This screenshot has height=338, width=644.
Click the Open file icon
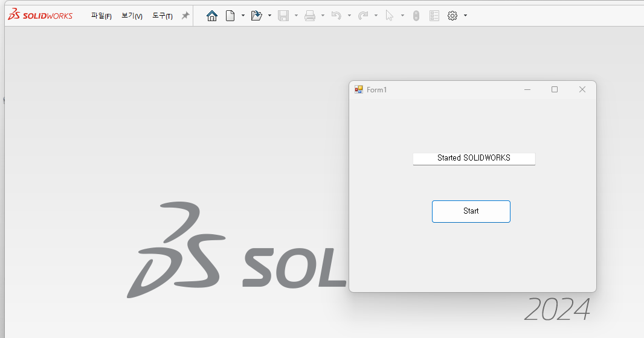(x=256, y=16)
